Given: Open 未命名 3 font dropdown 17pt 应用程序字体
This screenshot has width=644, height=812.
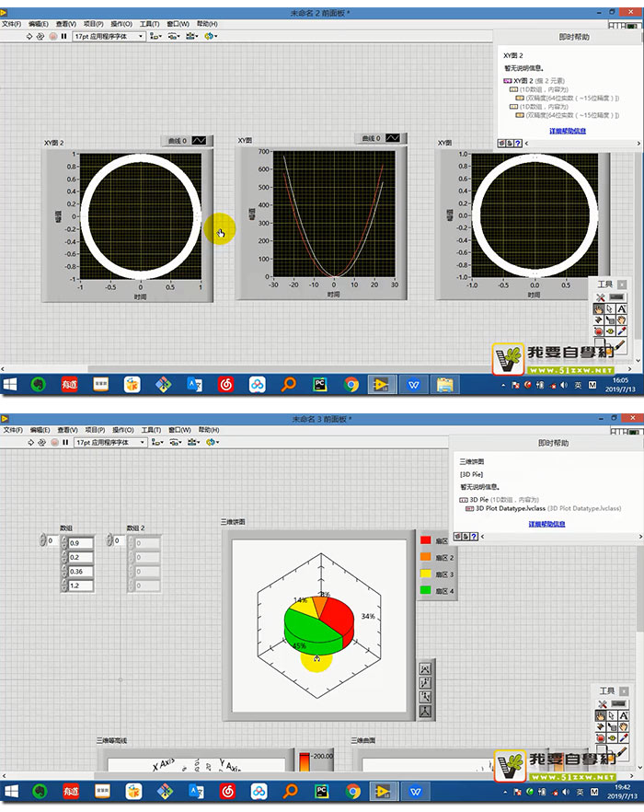Looking at the screenshot, I should click(110, 442).
